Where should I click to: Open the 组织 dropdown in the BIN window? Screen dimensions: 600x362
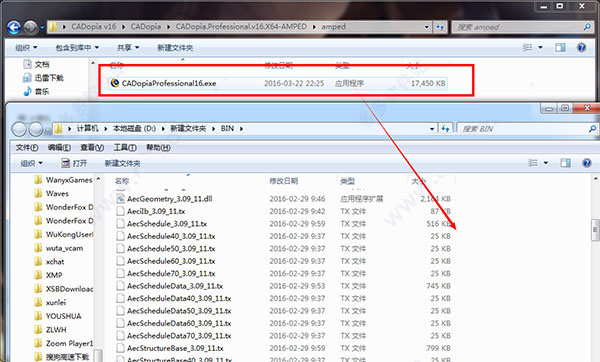click(31, 163)
